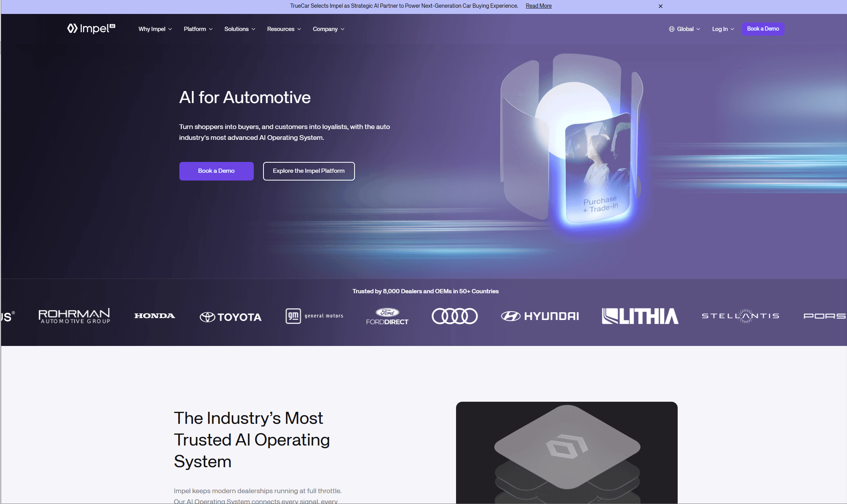Click the Audi four rings logo
This screenshot has width=847, height=504.
(x=454, y=316)
